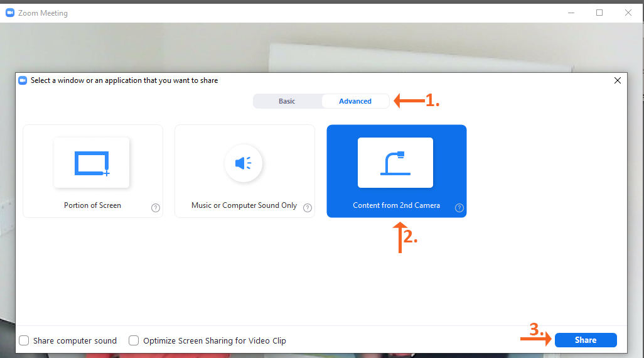Enable Optimize Screen Sharing for Video Clip
Viewport: 644px width, 358px height.
tap(134, 340)
